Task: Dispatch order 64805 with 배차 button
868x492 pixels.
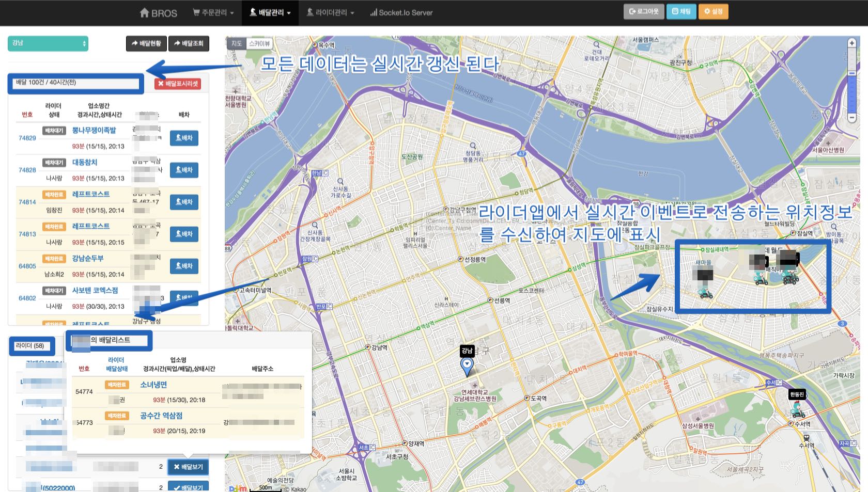Action: coord(184,266)
